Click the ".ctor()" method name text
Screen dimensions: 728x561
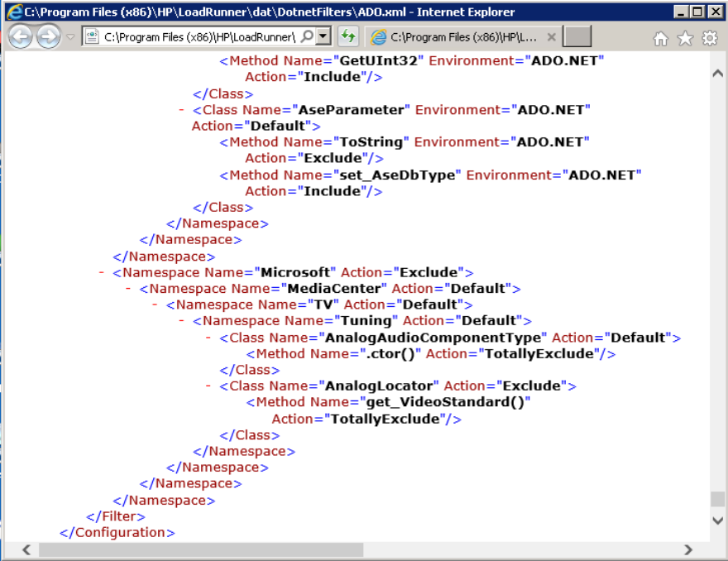(x=390, y=354)
